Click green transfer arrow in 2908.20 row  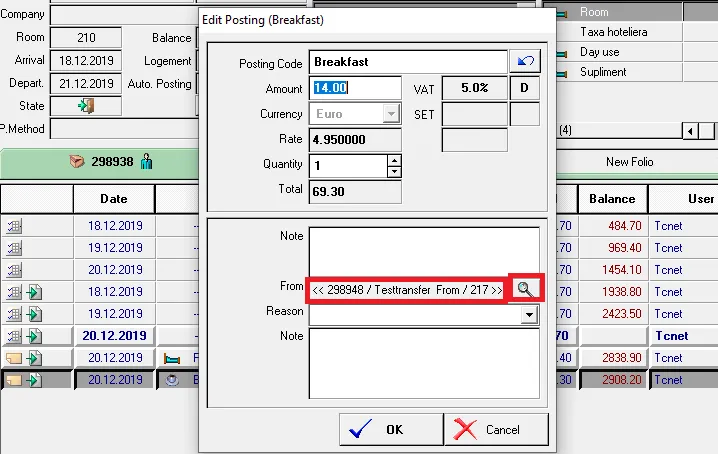pos(34,380)
